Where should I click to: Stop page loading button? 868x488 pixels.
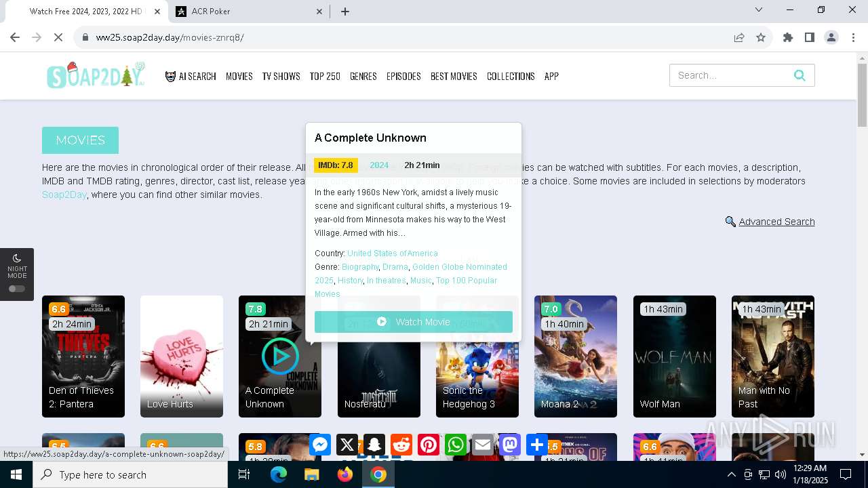click(x=58, y=37)
